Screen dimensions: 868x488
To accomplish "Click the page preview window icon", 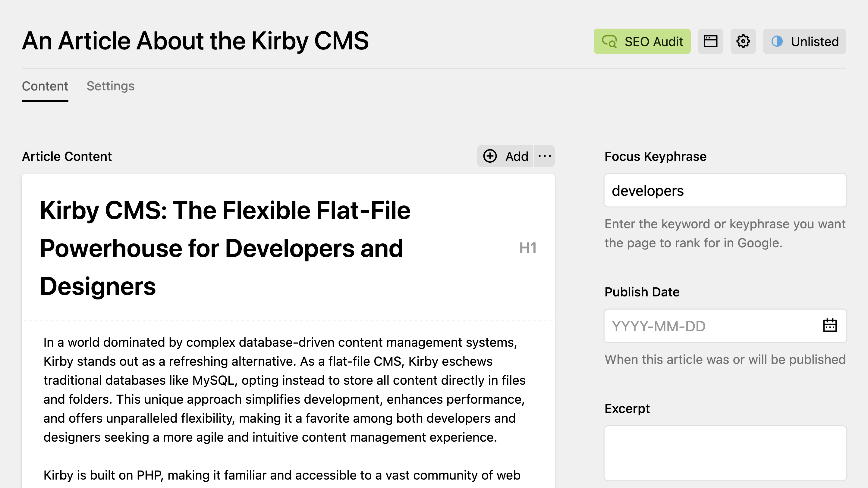I will [710, 41].
